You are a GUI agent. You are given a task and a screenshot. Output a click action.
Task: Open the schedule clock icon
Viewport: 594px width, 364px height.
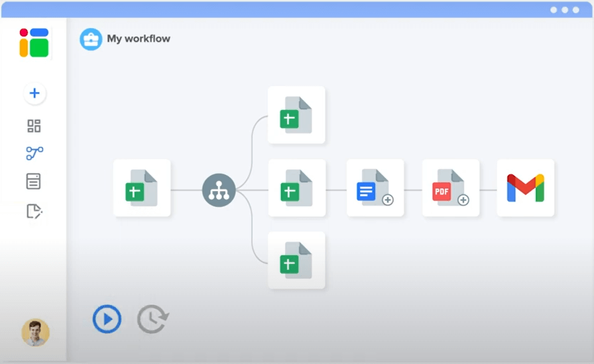click(x=152, y=319)
